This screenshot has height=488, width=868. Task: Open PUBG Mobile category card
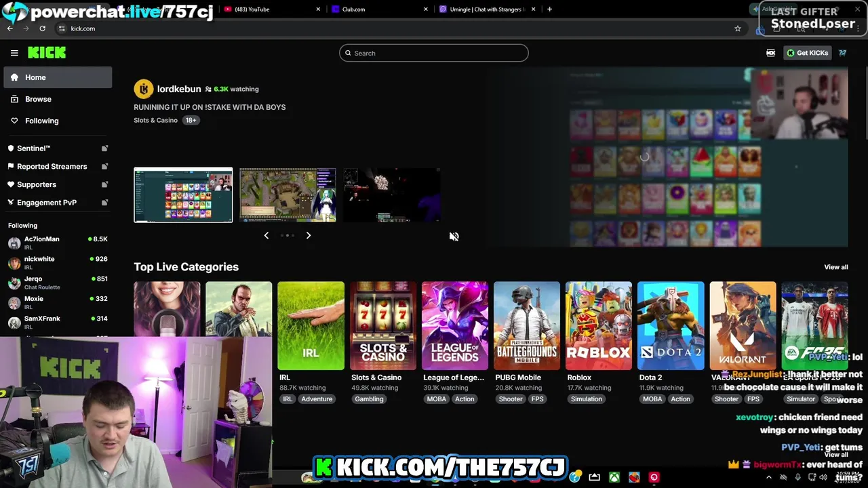527,325
